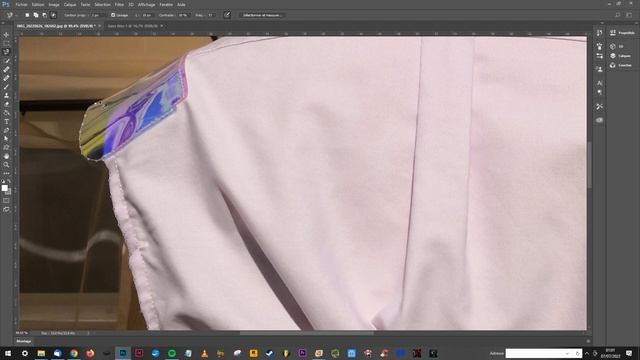Select the Type tool
The width and height of the screenshot is (640, 360).
(6, 122)
